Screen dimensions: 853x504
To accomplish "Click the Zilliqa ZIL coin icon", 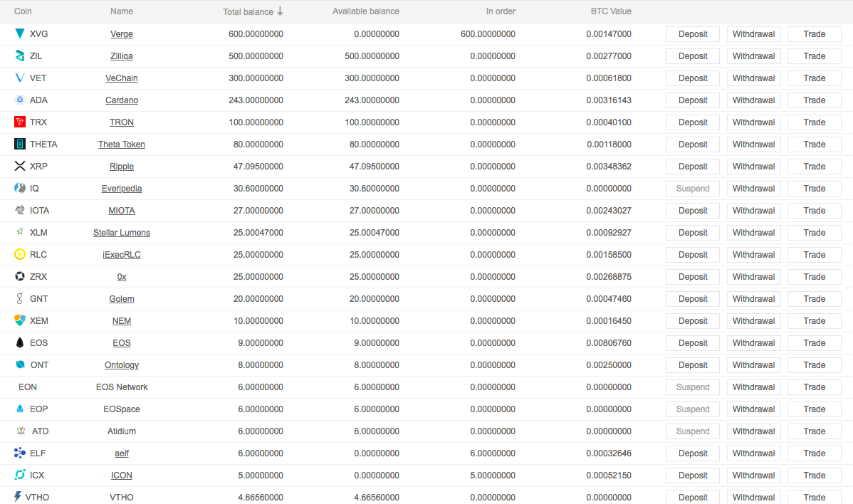I will pyautogui.click(x=20, y=56).
